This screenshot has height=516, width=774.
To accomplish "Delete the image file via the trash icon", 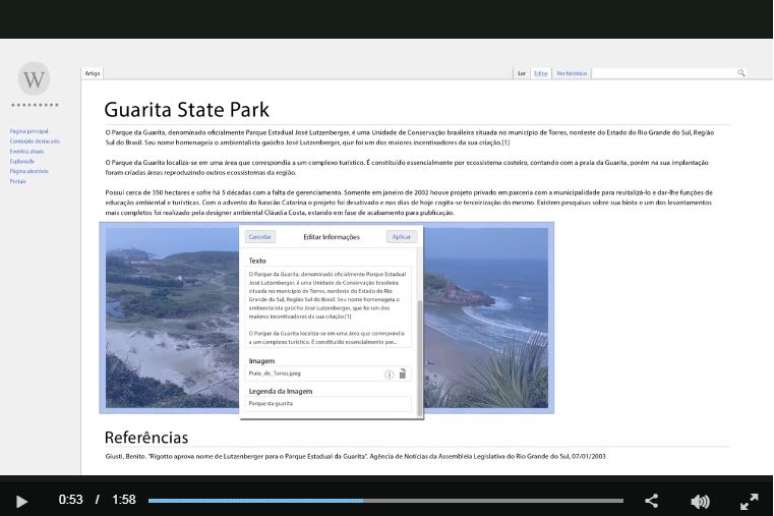I will [x=403, y=374].
